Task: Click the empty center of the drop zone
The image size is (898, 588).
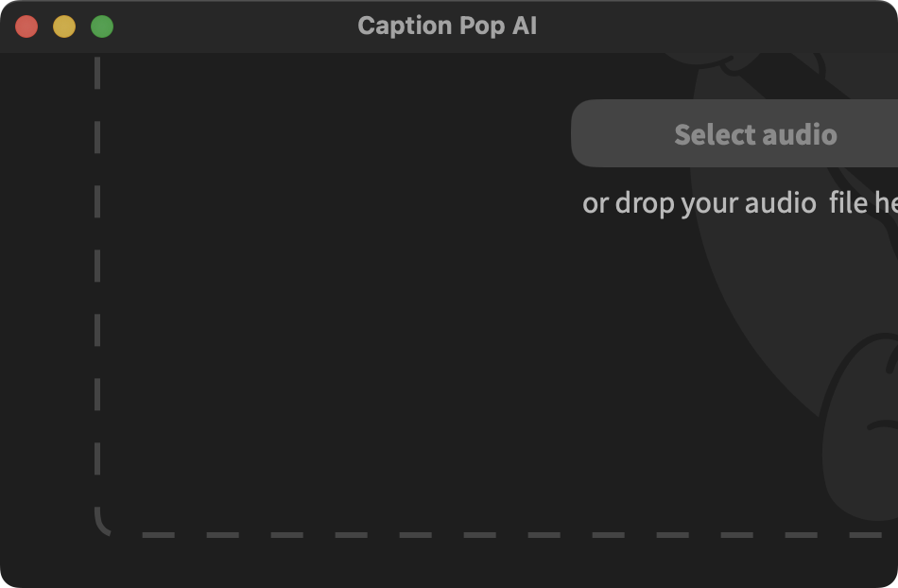Action: pos(378,312)
